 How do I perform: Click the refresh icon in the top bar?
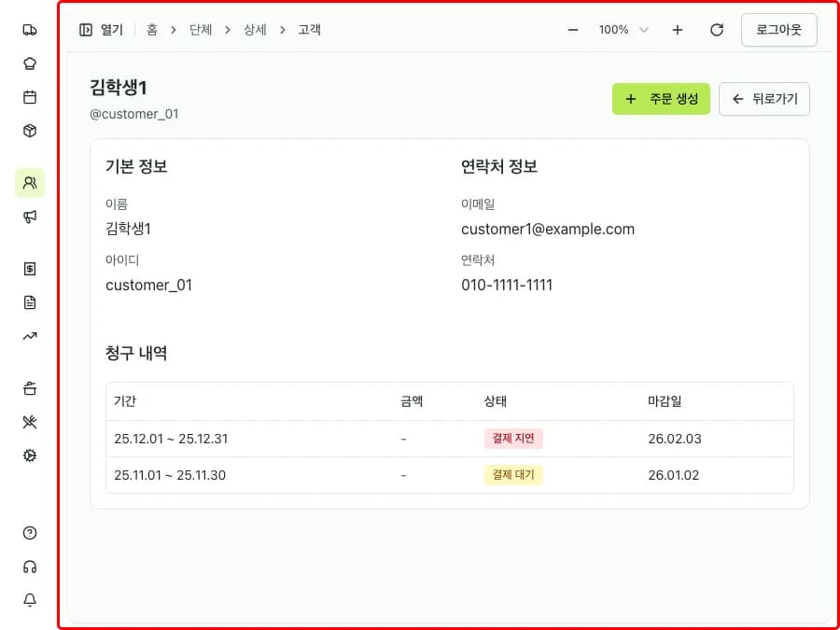pyautogui.click(x=717, y=29)
